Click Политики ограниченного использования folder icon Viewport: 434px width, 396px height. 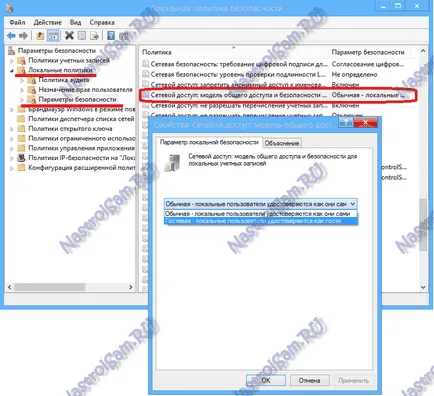tap(21, 138)
